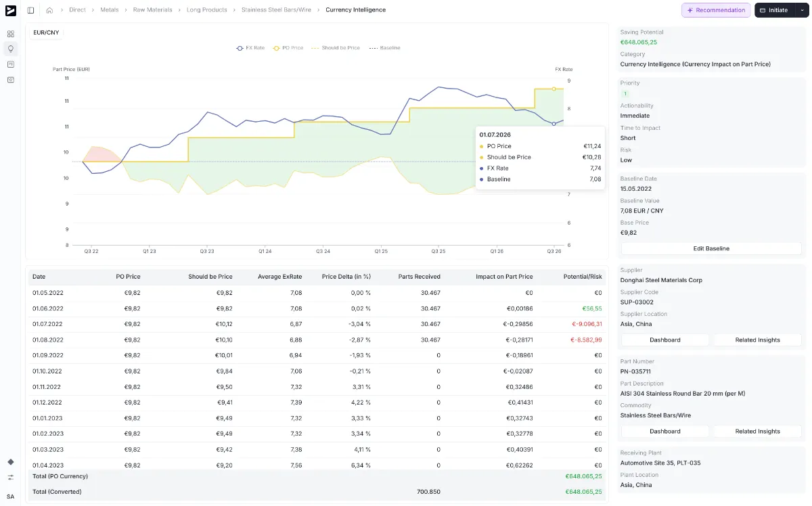The width and height of the screenshot is (812, 506).
Task: Click the Price Delta (in %) column header
Action: pyautogui.click(x=346, y=277)
